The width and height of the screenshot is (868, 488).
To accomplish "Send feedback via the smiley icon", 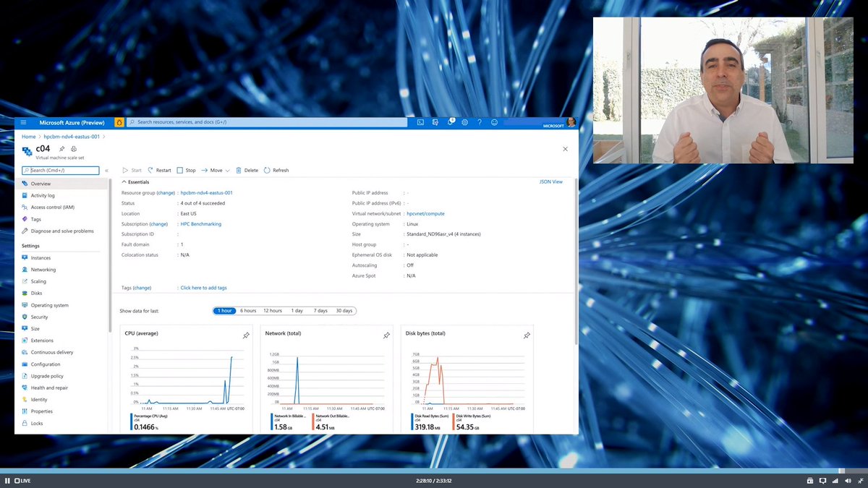I will [494, 122].
